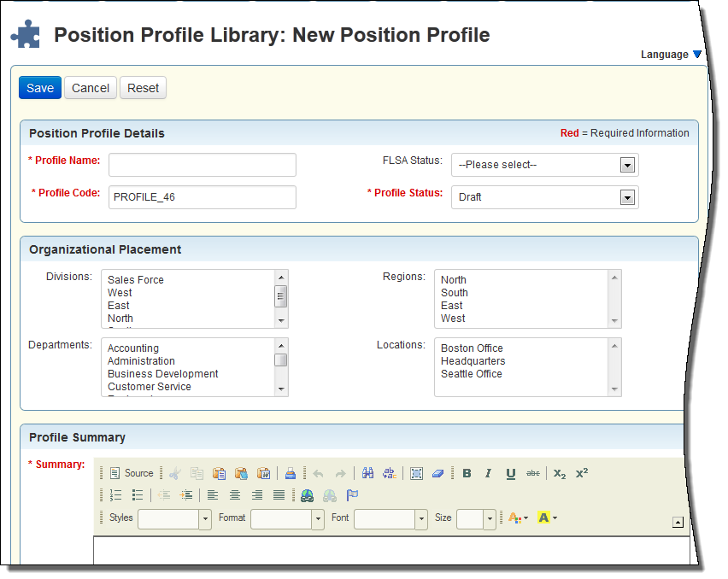The image size is (728, 579).
Task: Select West in Divisions list
Action: pyautogui.click(x=120, y=293)
